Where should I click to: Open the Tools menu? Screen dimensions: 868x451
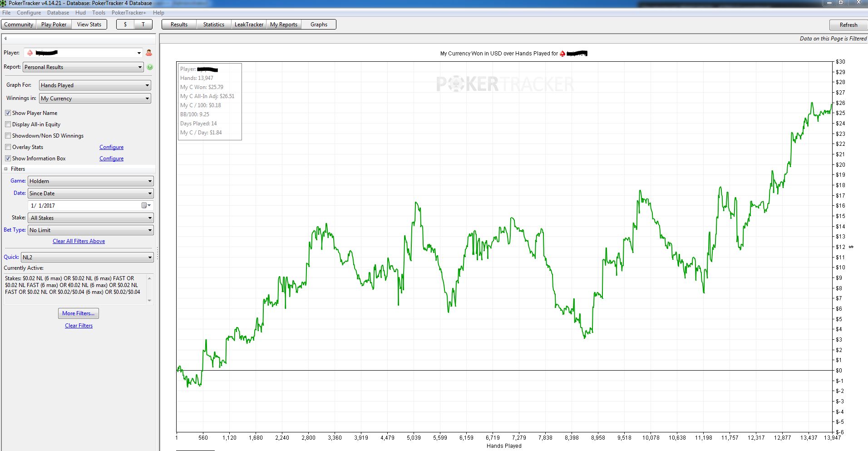click(99, 13)
